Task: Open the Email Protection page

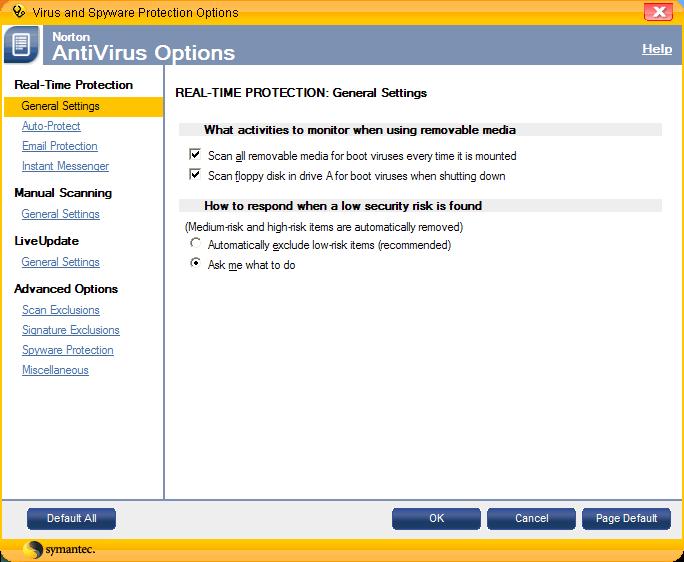Action: click(x=60, y=146)
